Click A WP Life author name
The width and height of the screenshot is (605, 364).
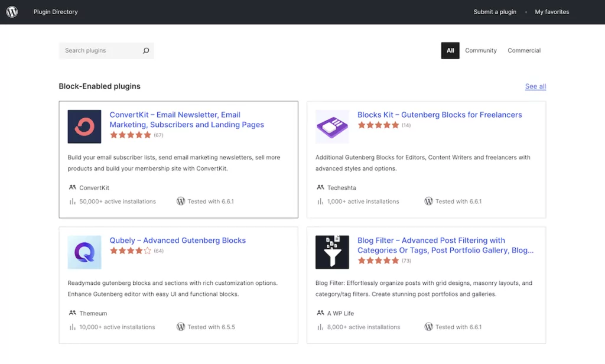340,313
